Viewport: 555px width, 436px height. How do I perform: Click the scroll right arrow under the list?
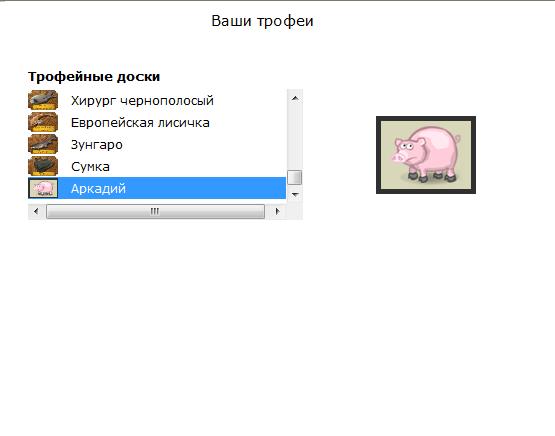pos(277,211)
